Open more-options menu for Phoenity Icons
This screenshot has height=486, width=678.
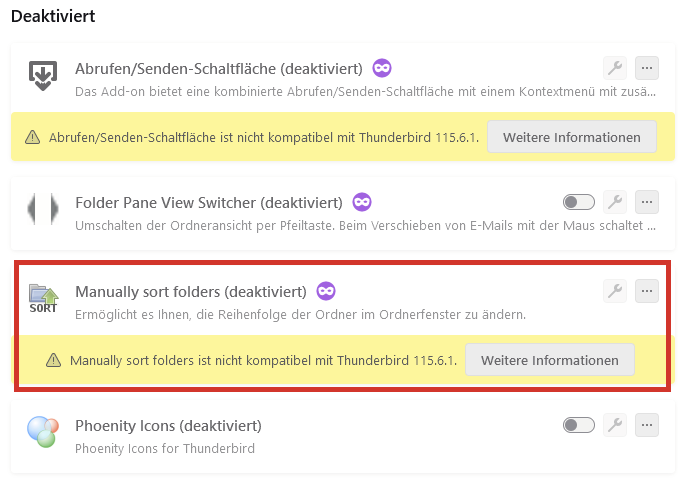pos(647,425)
